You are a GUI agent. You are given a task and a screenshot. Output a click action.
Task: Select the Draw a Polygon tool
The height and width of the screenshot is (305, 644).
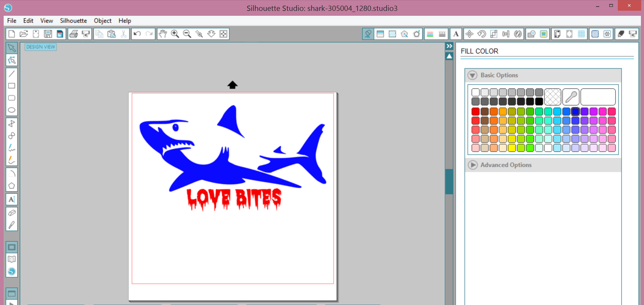pos(11,123)
